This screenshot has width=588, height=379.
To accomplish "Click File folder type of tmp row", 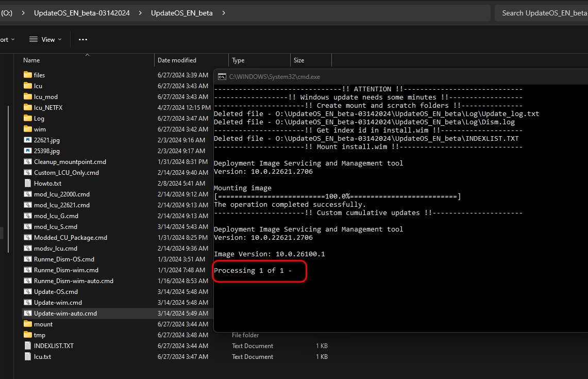I will 245,335.
